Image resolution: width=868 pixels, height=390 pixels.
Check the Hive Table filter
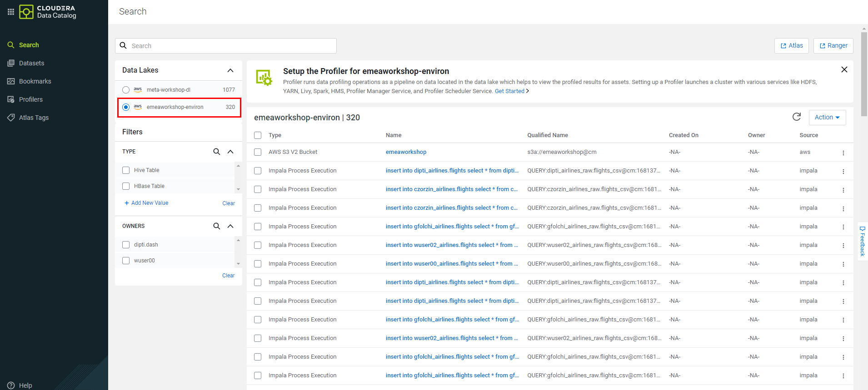[x=126, y=170]
